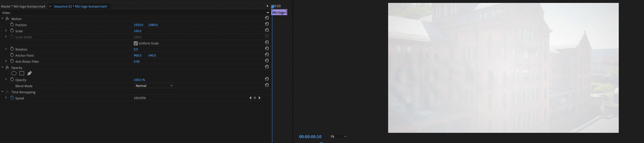644x143 pixels.
Task: Reset the Anti-flicker Filter parameter
Action: [x=267, y=60]
